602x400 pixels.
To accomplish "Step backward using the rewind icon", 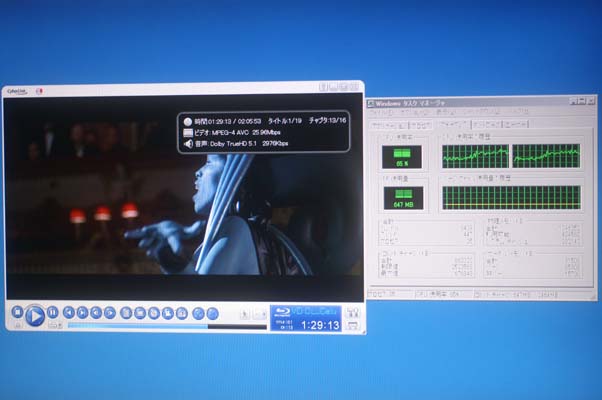I will tap(96, 313).
